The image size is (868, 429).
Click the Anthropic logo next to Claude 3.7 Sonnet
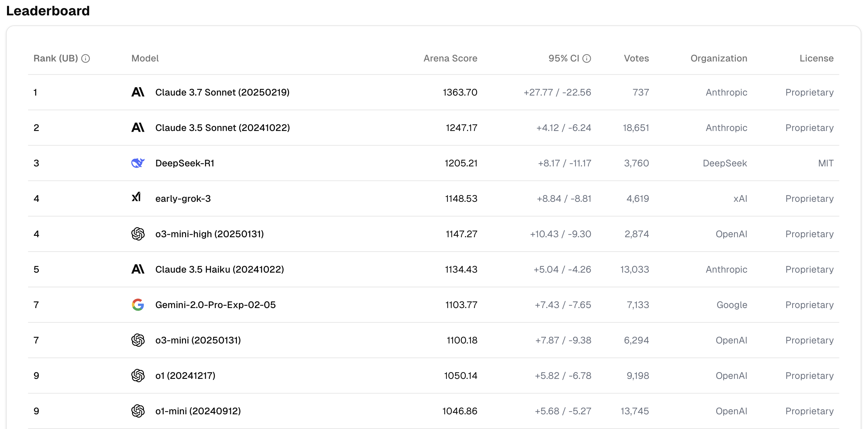coord(138,92)
